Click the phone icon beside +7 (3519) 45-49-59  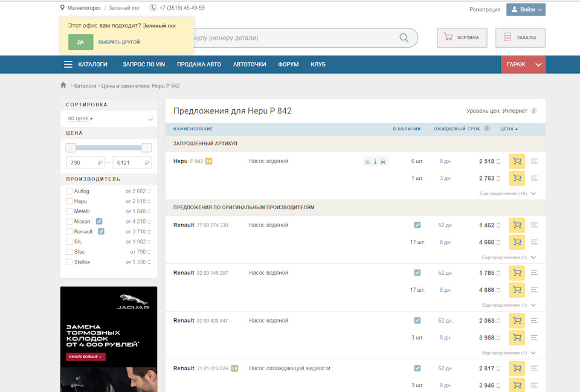tap(153, 7)
